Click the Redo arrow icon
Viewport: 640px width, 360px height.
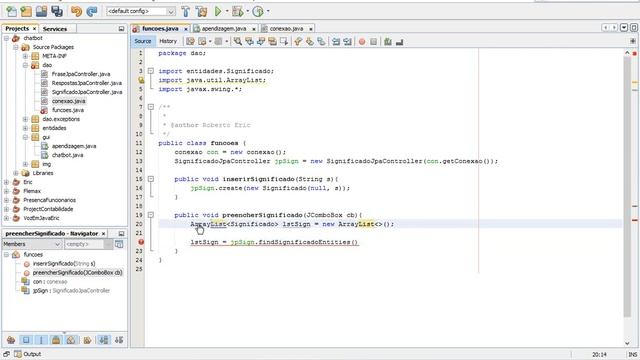click(91, 11)
